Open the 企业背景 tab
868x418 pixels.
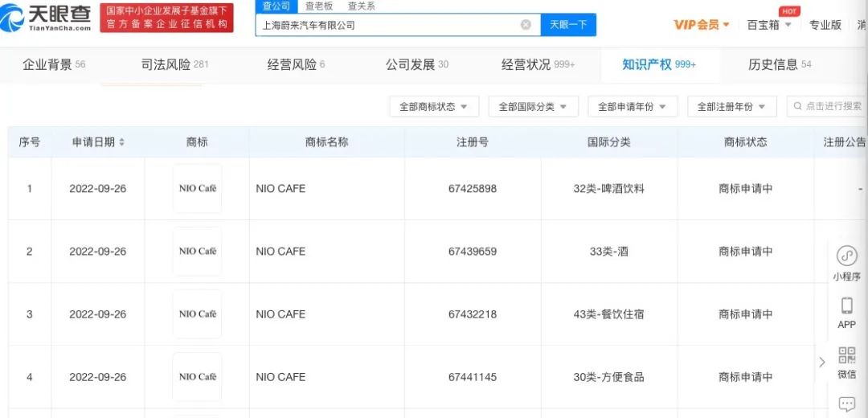tap(54, 65)
